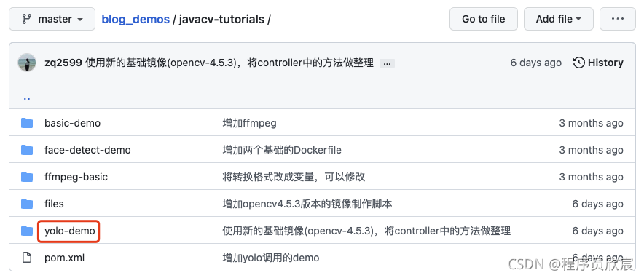
Task: Open the master branch dropdown
Action: (52, 19)
